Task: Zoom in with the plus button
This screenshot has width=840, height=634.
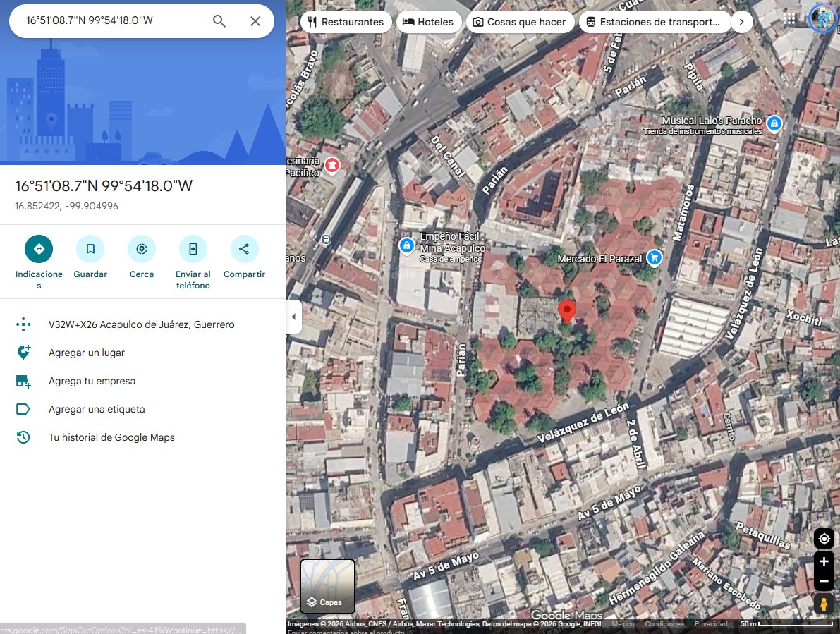Action: tap(824, 561)
